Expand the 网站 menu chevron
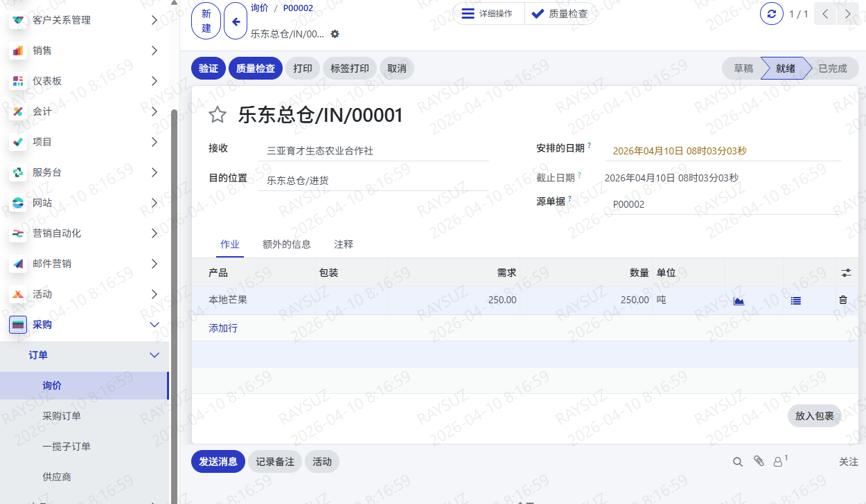 pos(154,203)
